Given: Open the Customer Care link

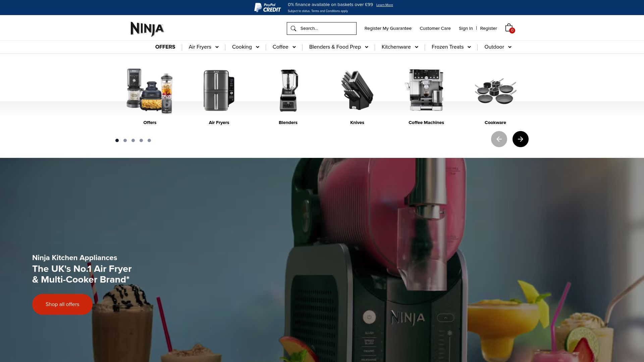Looking at the screenshot, I should 435,28.
